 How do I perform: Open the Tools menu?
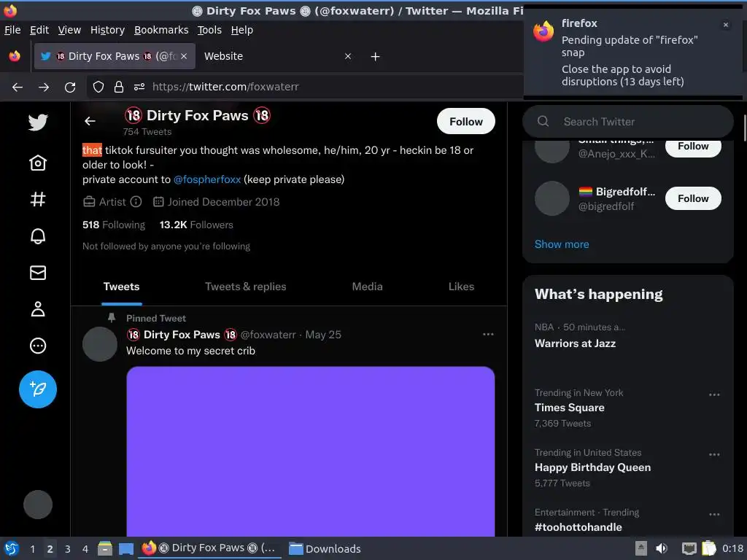pos(209,30)
